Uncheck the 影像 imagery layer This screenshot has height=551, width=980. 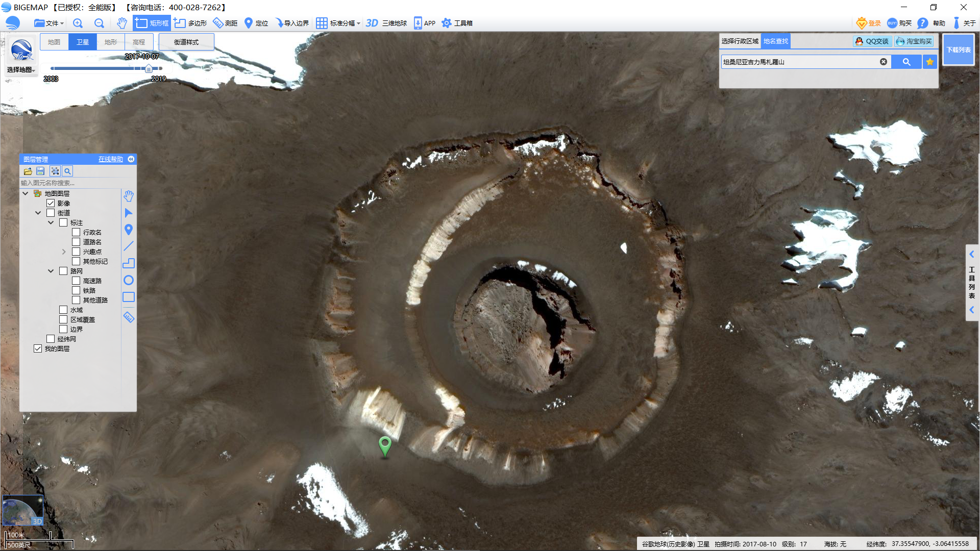point(51,203)
